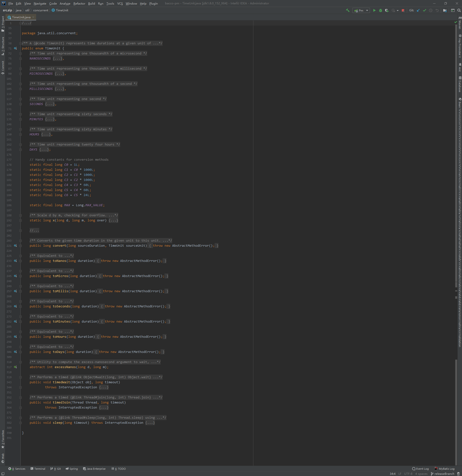The height and width of the screenshot is (476, 462).
Task: Click implementations gutter icon for toNanos
Action: [15, 261]
